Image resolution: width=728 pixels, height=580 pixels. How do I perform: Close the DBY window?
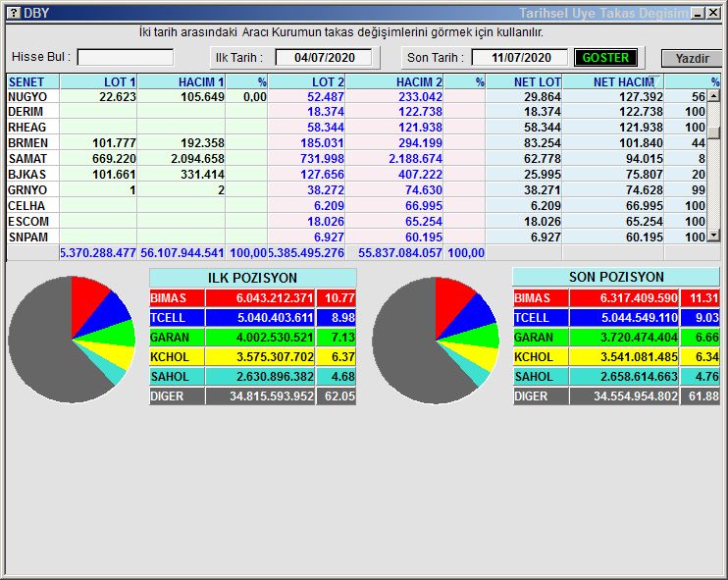coord(713,13)
